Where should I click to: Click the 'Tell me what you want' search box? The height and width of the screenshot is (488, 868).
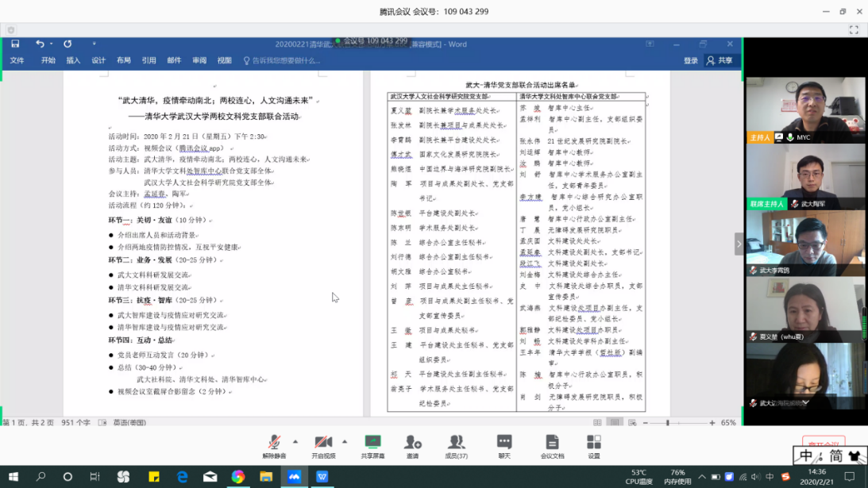coord(286,60)
